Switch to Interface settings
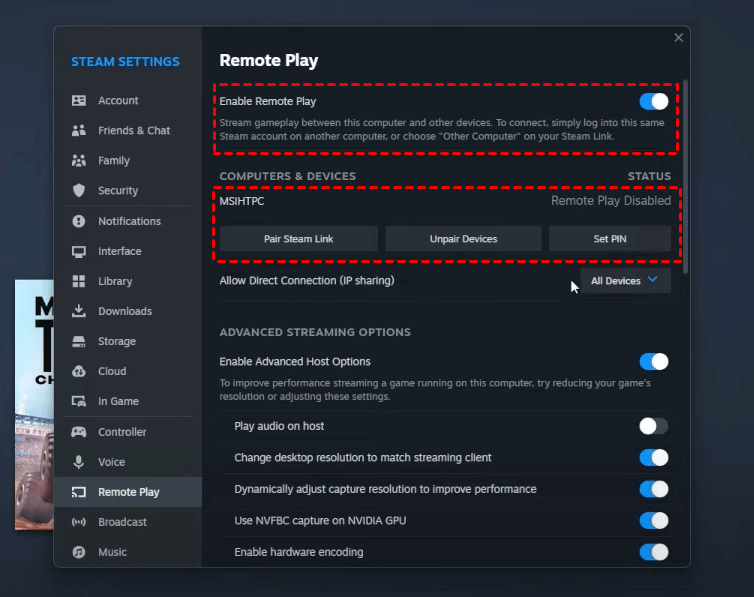The width and height of the screenshot is (754, 597). (x=128, y=251)
